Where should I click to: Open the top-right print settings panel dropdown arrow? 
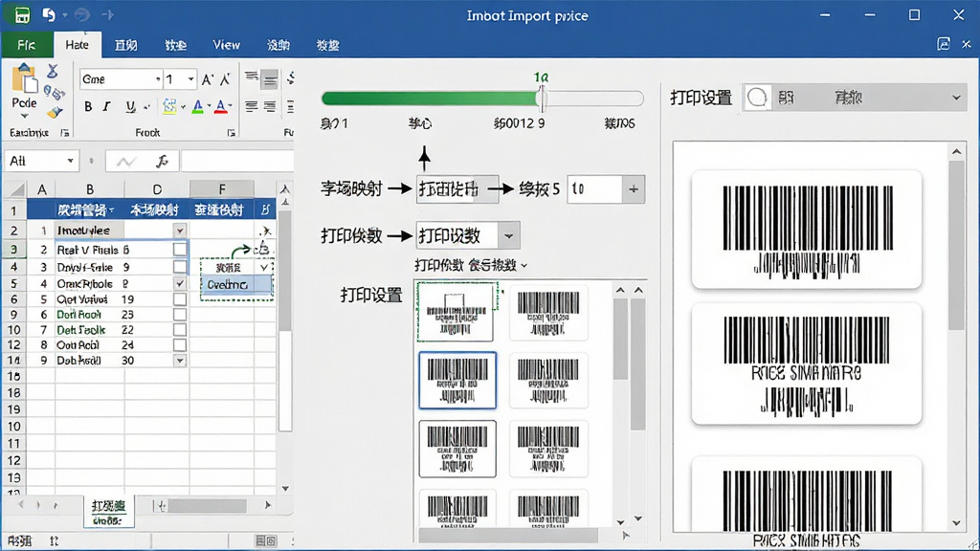(956, 98)
